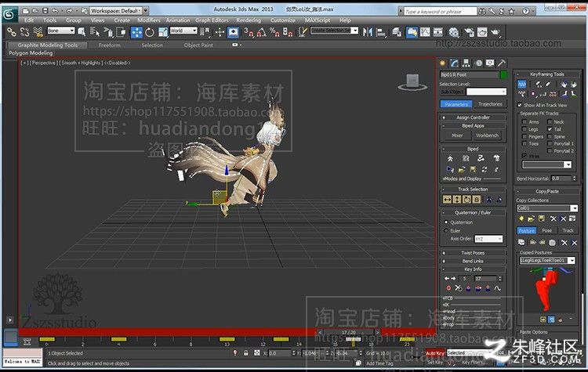Open the Display command panel tab
The height and width of the screenshot is (372, 588).
(x=490, y=63)
